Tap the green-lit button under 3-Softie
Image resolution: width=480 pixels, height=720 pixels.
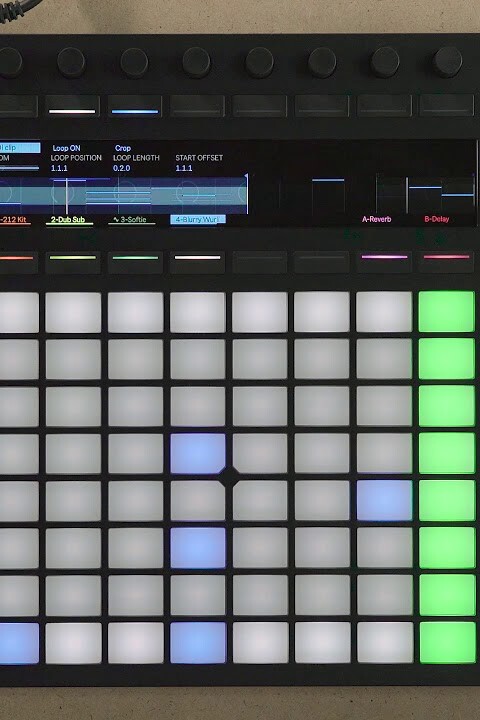[135, 262]
